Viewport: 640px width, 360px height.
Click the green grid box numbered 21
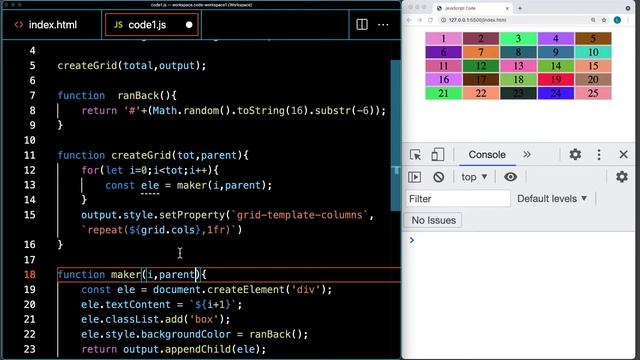point(444,93)
